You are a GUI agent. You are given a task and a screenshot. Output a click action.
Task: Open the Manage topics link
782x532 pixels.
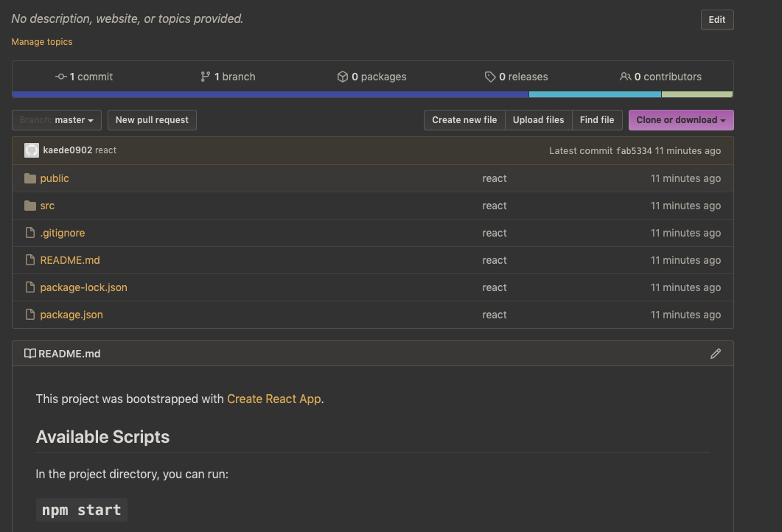[x=42, y=42]
